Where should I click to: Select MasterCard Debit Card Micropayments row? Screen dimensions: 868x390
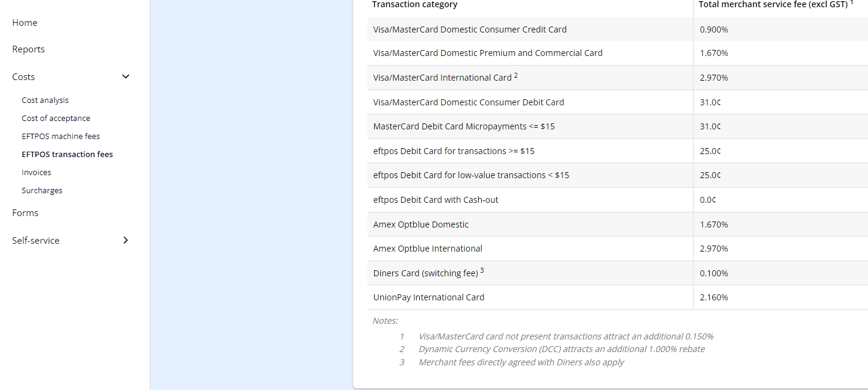(618, 126)
